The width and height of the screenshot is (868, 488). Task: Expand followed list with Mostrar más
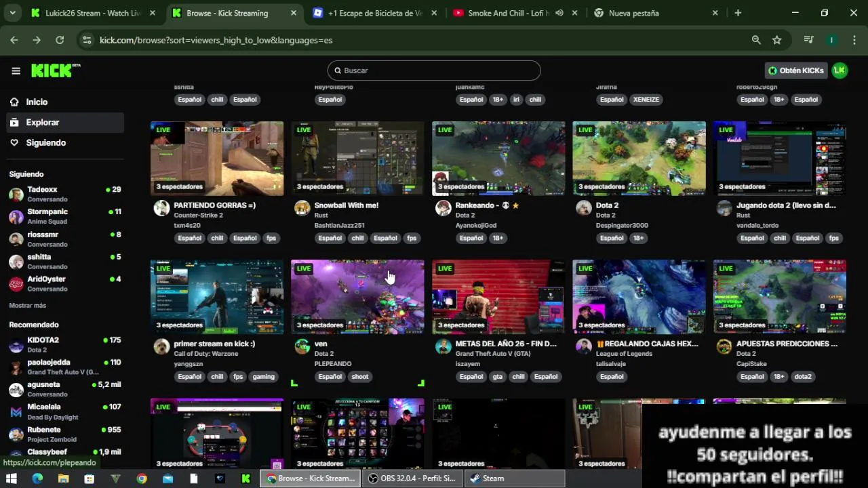[x=28, y=306]
